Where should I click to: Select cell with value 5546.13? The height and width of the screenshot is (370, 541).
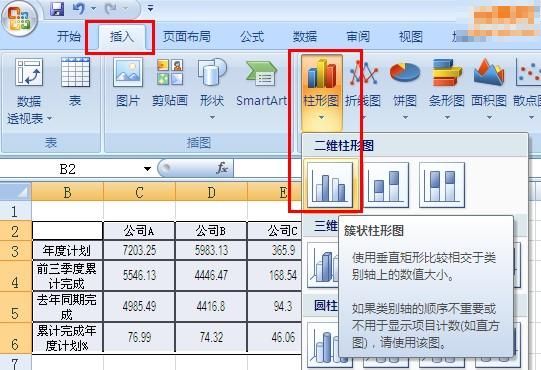point(139,276)
